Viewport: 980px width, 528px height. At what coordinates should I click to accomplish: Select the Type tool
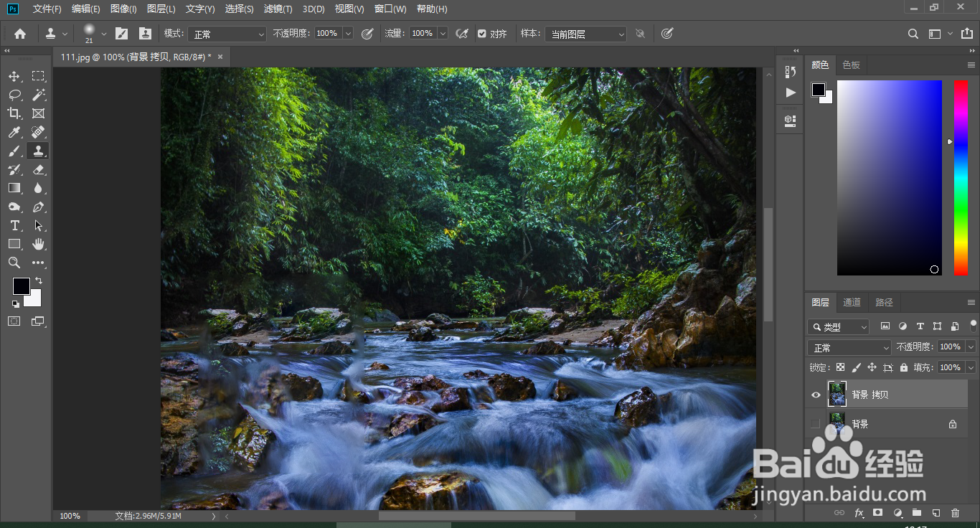(x=14, y=225)
